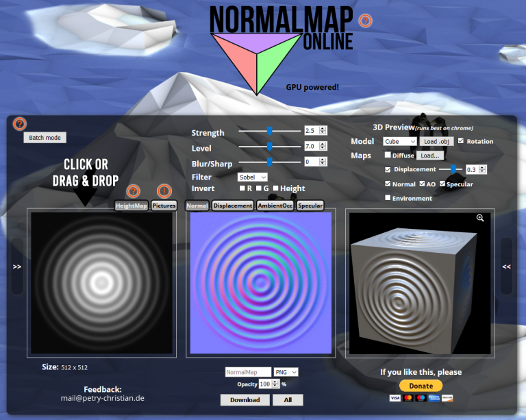Viewport: 526px width, 420px height.
Task: Open the Filter dropdown showing Sobel
Action: click(x=253, y=177)
